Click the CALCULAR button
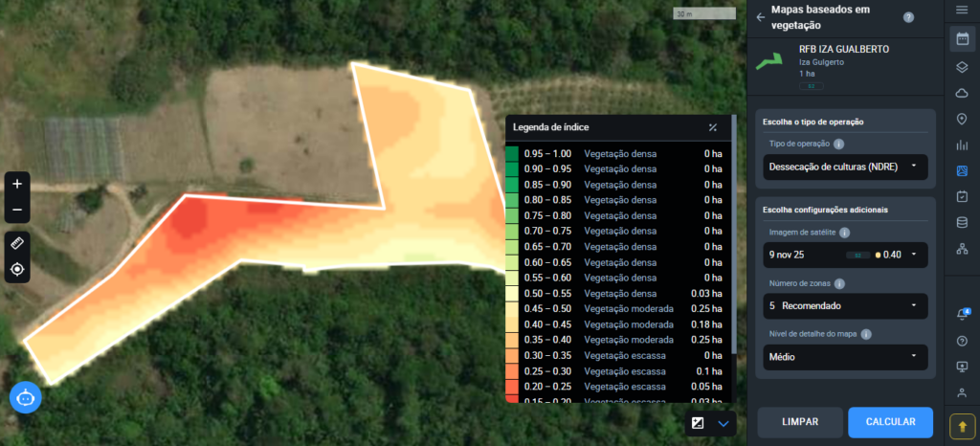Image resolution: width=980 pixels, height=446 pixels. 890,422
